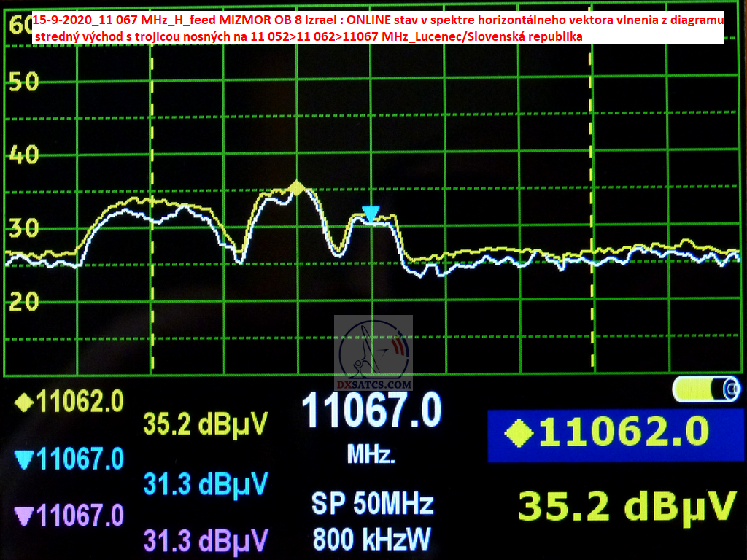The width and height of the screenshot is (747, 560).
Task: Click the blue highlighted 11062.0 marker box
Action: [x=610, y=435]
